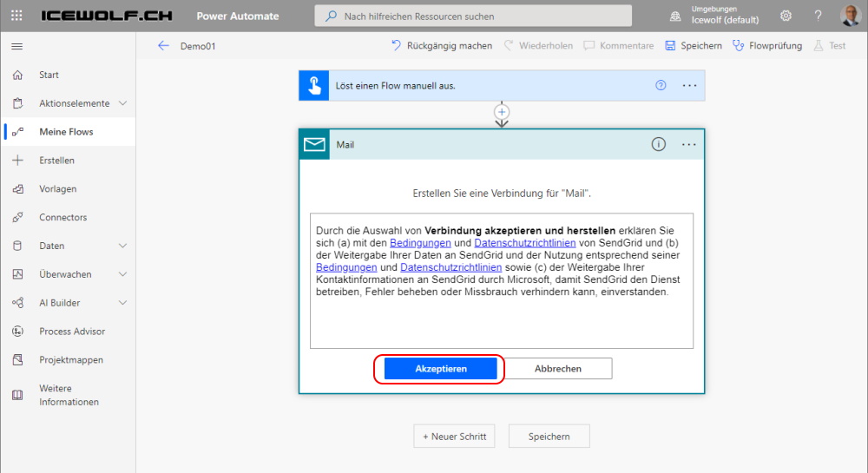868x473 pixels.
Task: Click the environment icon next to Umgebungen
Action: [x=674, y=16]
